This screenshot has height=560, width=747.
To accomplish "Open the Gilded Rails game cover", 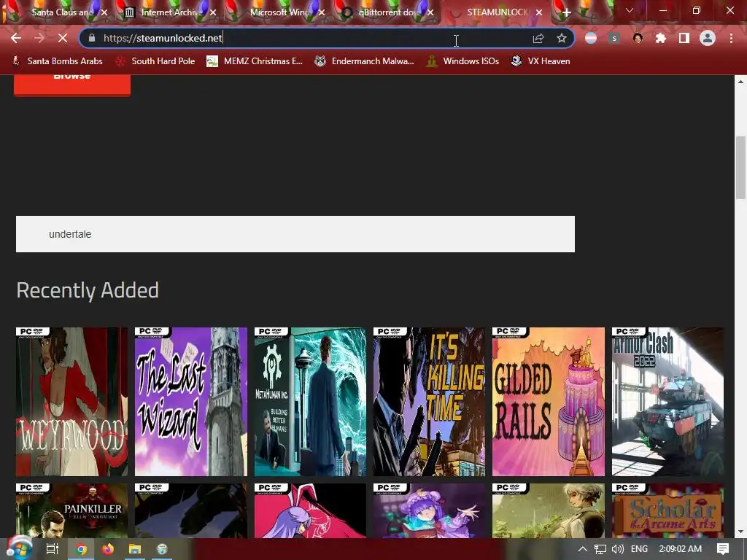I will 549,402.
